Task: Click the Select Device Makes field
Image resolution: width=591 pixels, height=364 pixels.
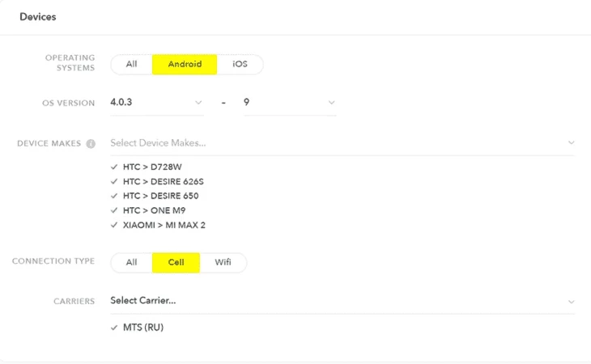Action: 342,143
